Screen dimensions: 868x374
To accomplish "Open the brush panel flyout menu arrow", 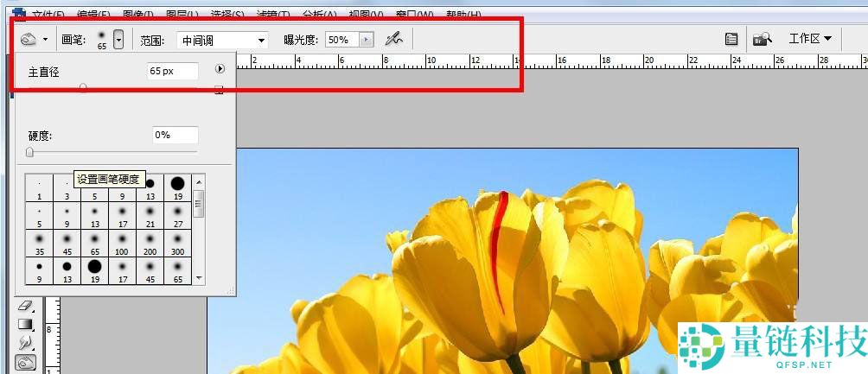I will pyautogui.click(x=220, y=69).
